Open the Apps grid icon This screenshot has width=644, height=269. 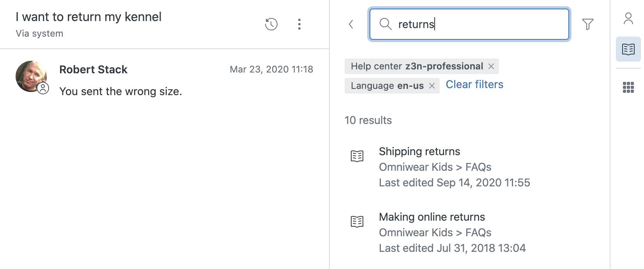(628, 87)
